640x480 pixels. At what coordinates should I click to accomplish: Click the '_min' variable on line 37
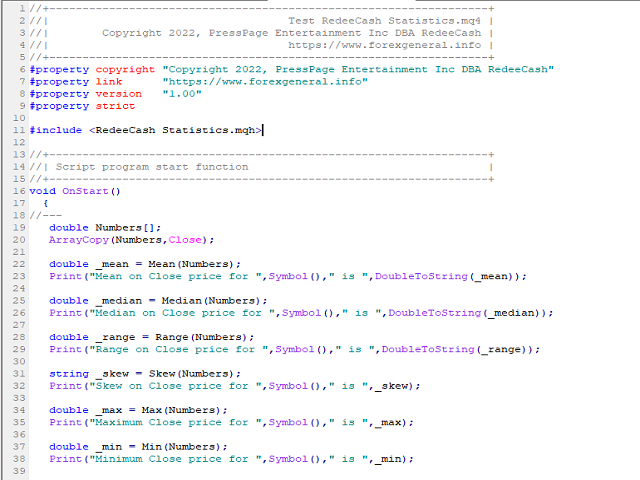click(109, 447)
